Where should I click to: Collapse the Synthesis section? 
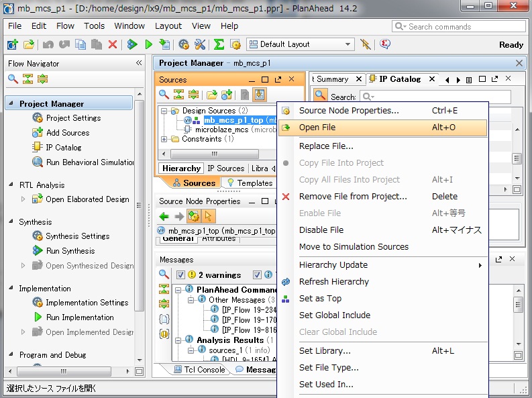click(x=11, y=221)
